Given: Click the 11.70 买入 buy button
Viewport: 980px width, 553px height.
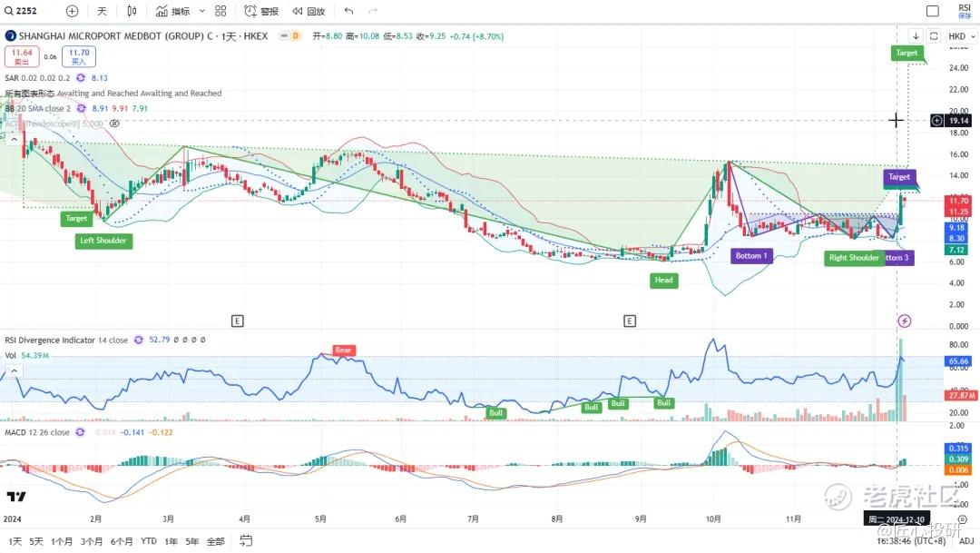Looking at the screenshot, I should click(x=79, y=56).
